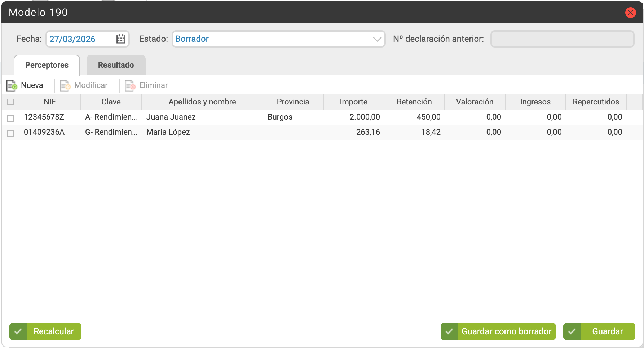Viewport: 644px width, 348px height.
Task: Check the row for Juana Juanez
Action: coord(10,118)
